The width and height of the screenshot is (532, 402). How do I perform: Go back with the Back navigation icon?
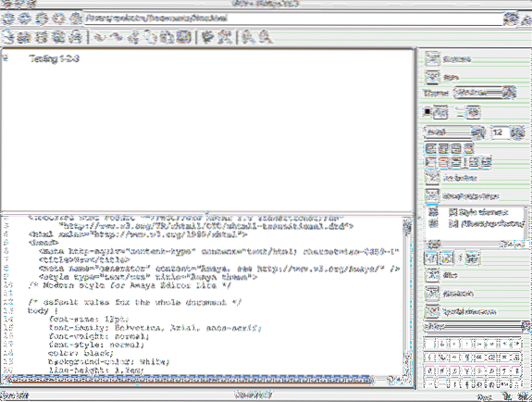[7, 18]
